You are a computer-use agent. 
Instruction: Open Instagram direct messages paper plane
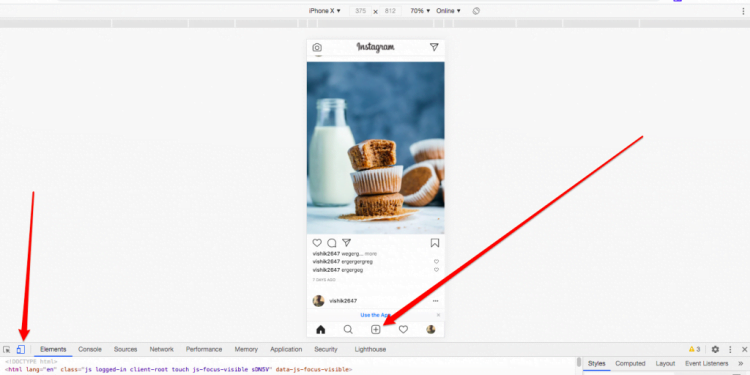click(x=434, y=47)
